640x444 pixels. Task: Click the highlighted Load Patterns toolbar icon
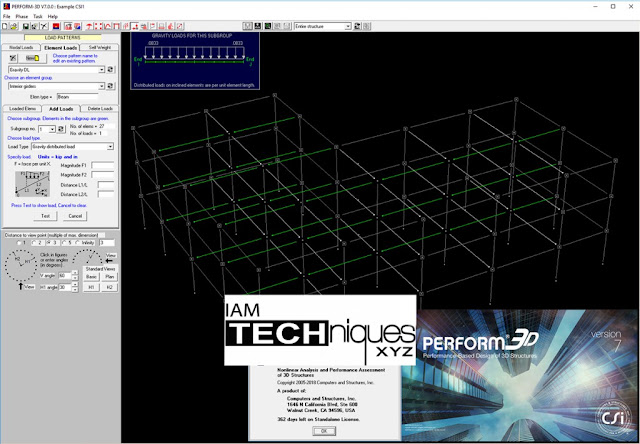click(135, 26)
